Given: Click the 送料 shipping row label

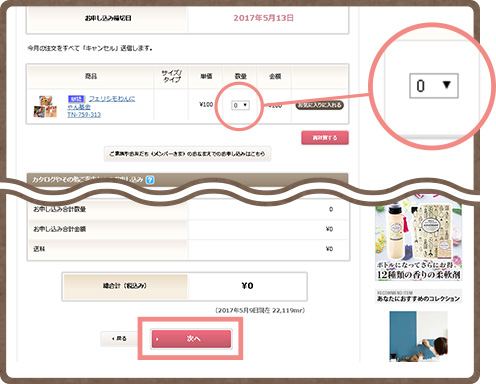Looking at the screenshot, I should click(39, 249).
